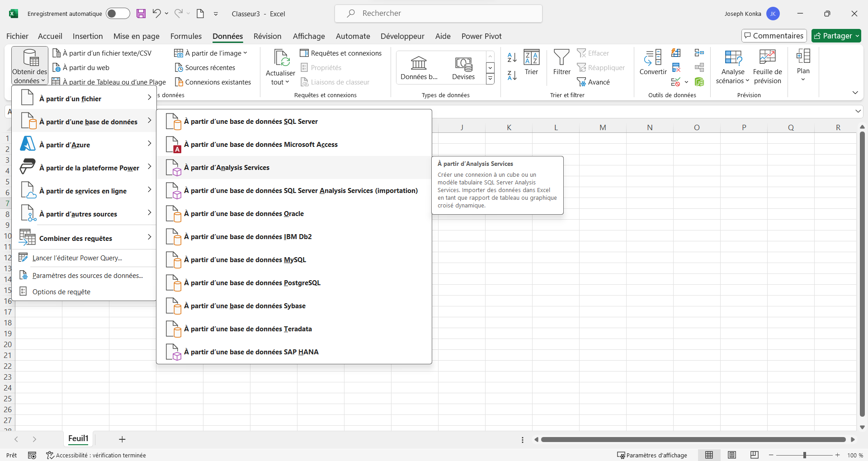The height and width of the screenshot is (461, 868).
Task: Choose À partir d'une base de données SQL Server
Action: [x=294, y=122]
